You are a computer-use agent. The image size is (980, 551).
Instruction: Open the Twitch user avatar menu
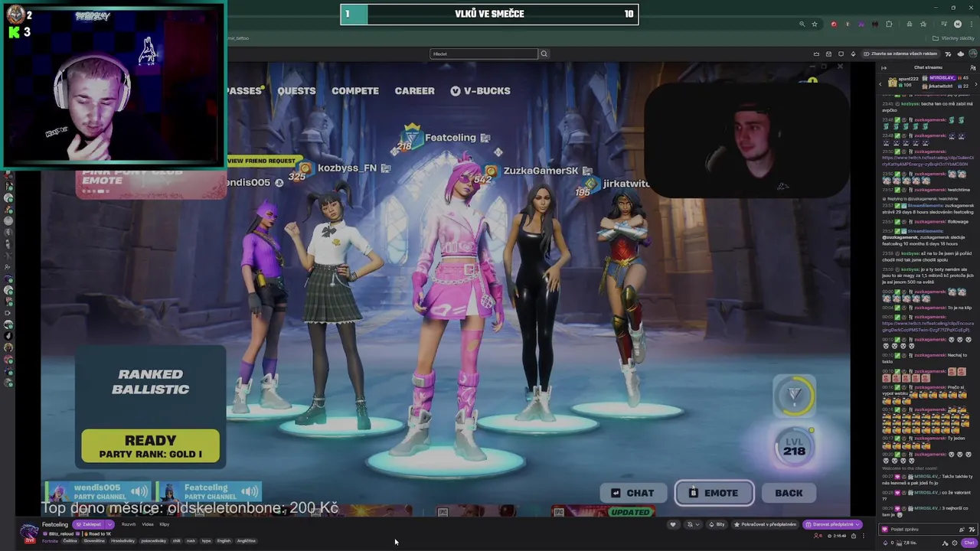pyautogui.click(x=972, y=54)
